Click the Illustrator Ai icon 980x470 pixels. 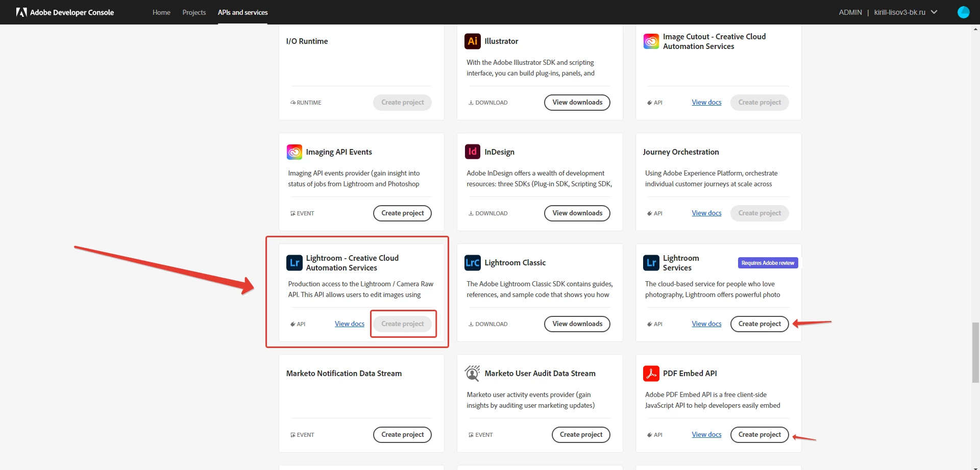(x=473, y=41)
